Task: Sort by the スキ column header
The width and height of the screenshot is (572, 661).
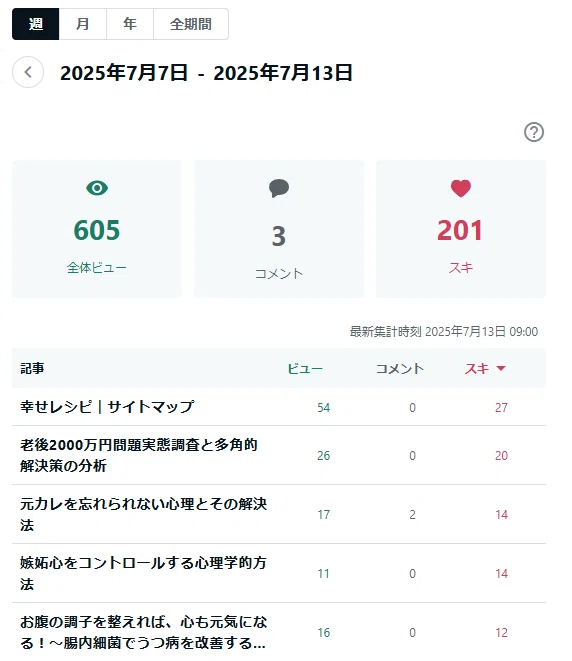Action: coord(477,369)
